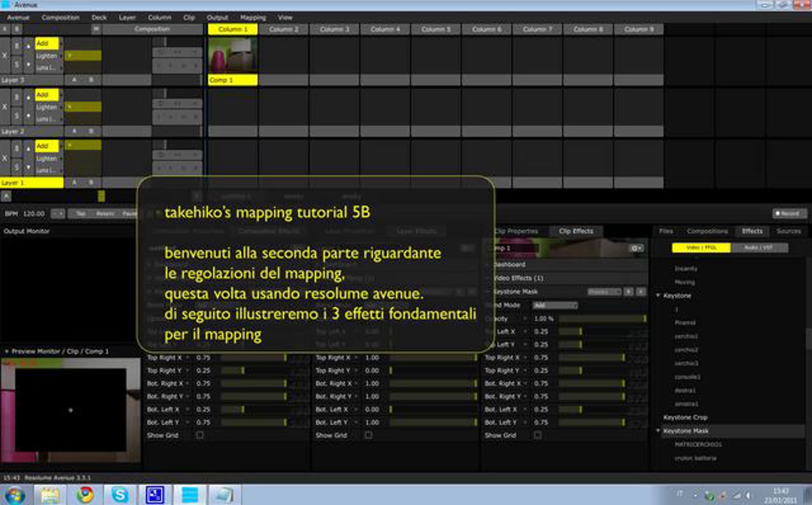
Task: Trigger Column 1
Action: [233, 29]
